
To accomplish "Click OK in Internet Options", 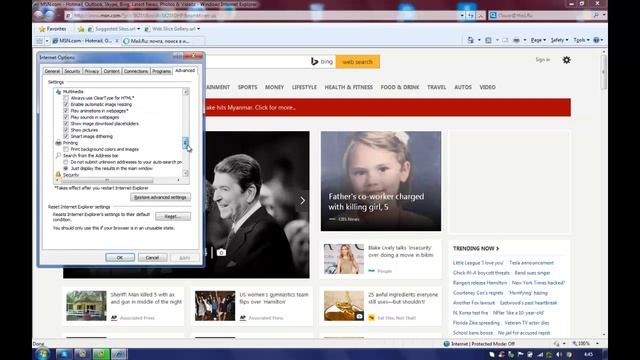I will point(120,258).
